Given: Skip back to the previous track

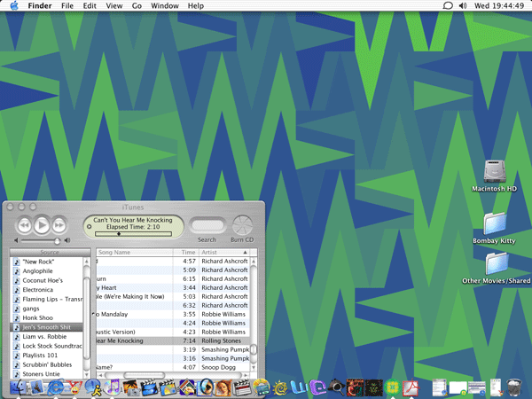Looking at the screenshot, I should pos(25,225).
